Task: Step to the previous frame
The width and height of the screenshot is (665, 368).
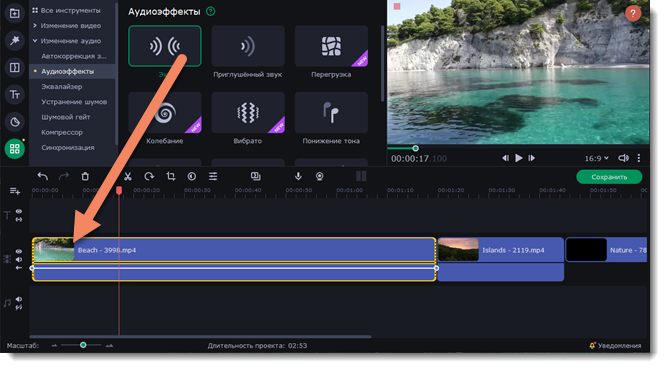Action: (x=505, y=158)
